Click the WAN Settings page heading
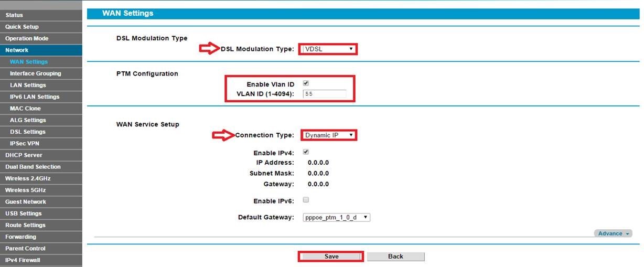Viewport: 644px width, 267px height. pyautogui.click(x=127, y=13)
